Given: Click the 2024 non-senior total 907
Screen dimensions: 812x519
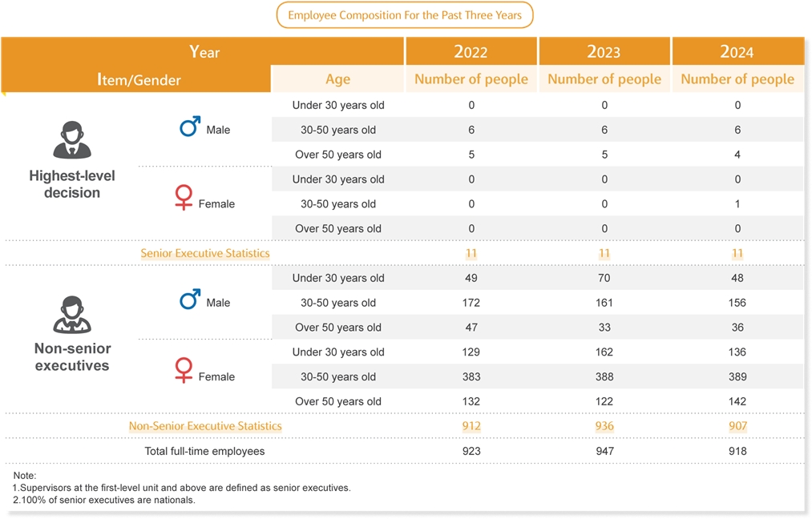Looking at the screenshot, I should (737, 426).
